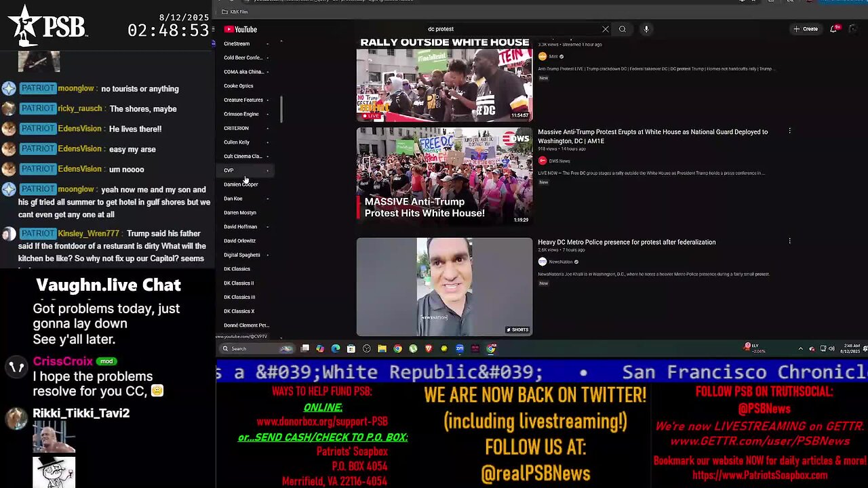Image resolution: width=868 pixels, height=488 pixels.
Task: Clear the YouTube search box with the X
Action: pyautogui.click(x=606, y=29)
